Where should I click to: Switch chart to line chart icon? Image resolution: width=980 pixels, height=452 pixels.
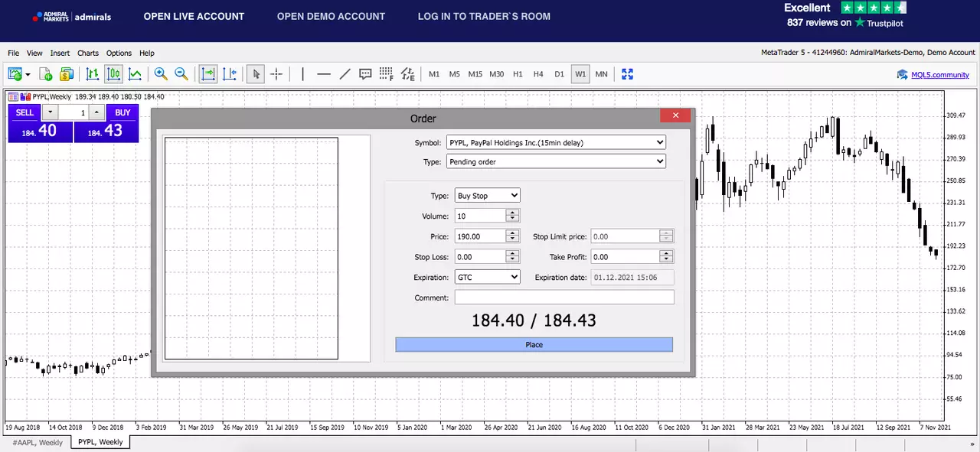point(136,74)
